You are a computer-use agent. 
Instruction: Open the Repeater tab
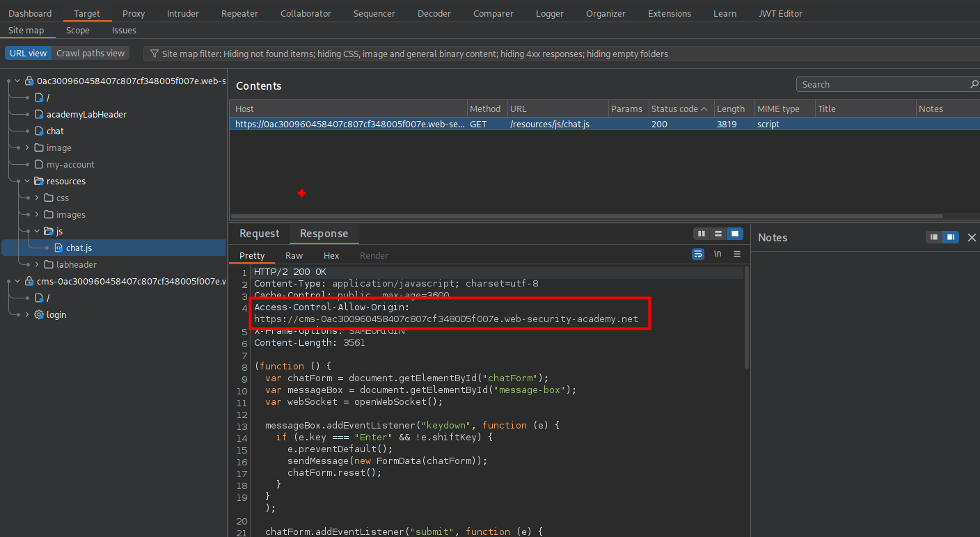point(239,13)
